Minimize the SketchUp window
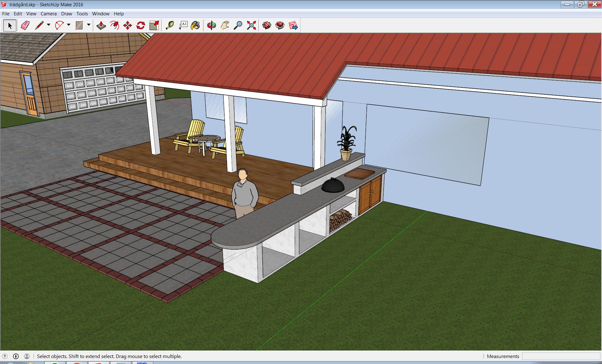This screenshot has width=602, height=364. [567, 4]
